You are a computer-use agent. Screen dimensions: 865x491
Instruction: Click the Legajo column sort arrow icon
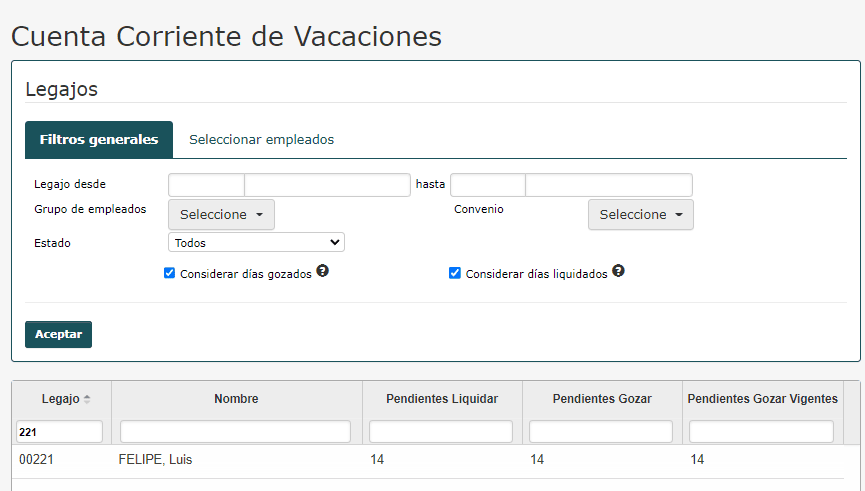pyautogui.click(x=87, y=399)
